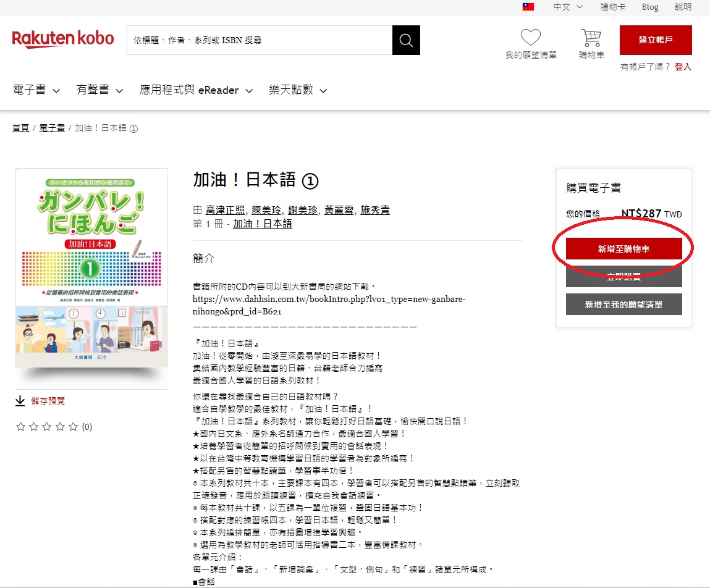Click the 建立帳戶 button
This screenshot has width=710, height=588.
(x=656, y=40)
